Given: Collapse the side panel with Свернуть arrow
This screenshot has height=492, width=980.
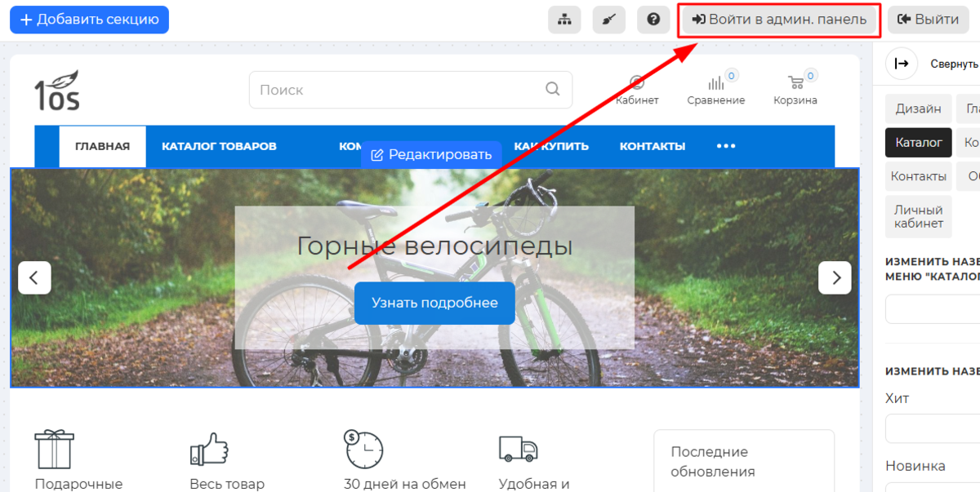Looking at the screenshot, I should click(x=902, y=64).
